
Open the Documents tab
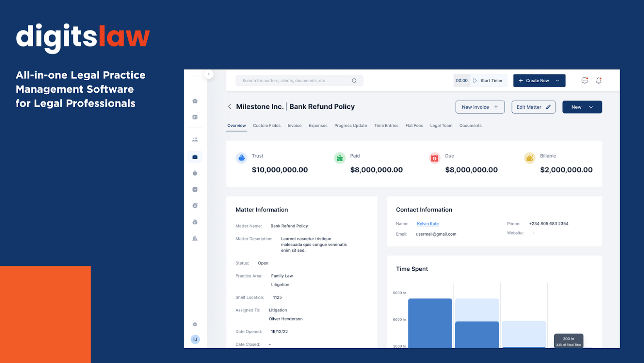471,126
